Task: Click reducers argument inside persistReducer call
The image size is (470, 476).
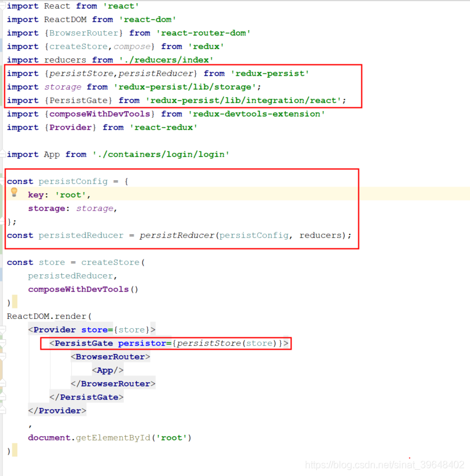Action: (x=320, y=236)
